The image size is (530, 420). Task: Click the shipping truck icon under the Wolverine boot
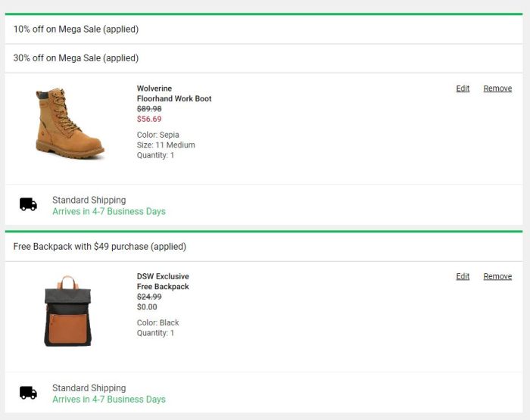point(28,204)
